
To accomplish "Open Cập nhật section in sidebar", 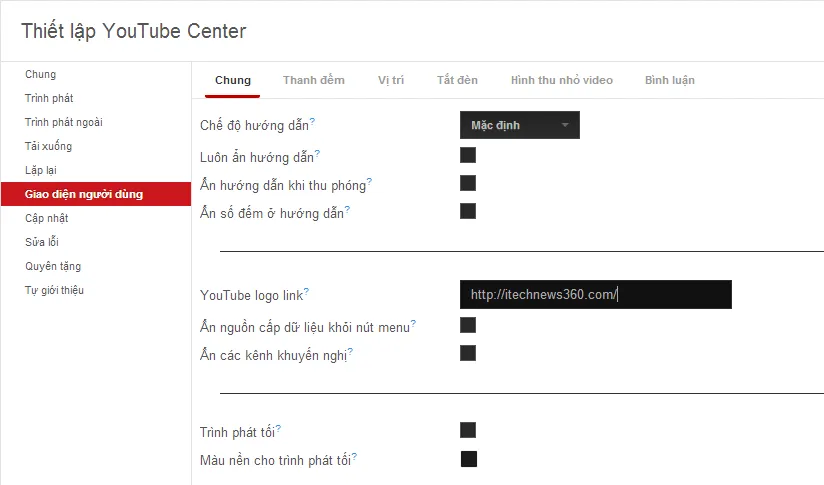I will click(96, 218).
